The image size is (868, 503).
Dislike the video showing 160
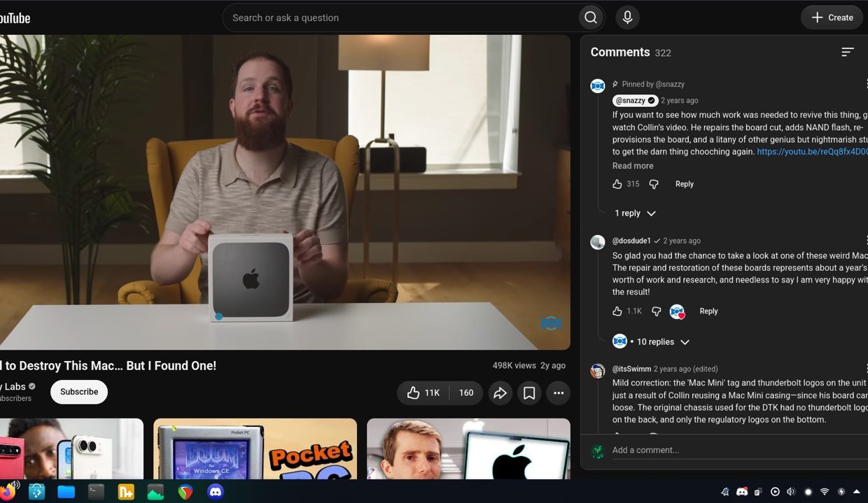point(465,393)
